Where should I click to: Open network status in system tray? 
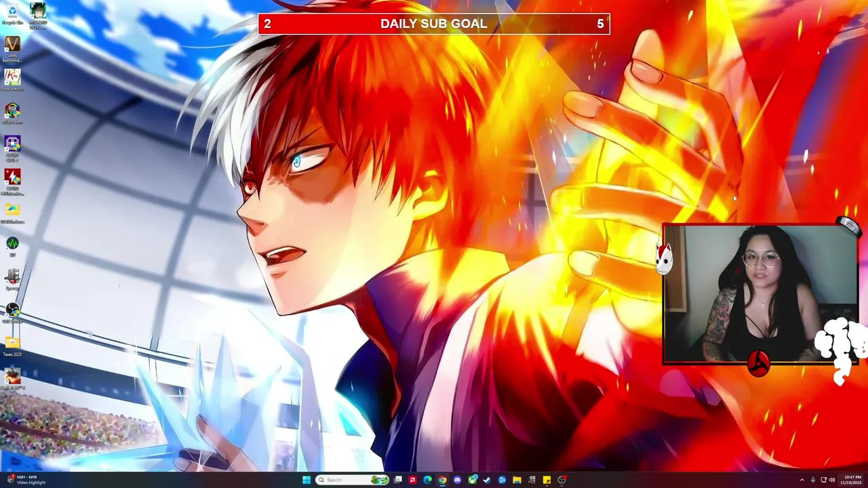824,480
